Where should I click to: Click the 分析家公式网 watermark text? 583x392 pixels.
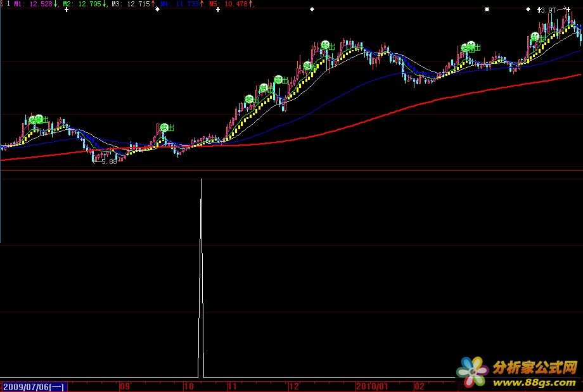535,367
